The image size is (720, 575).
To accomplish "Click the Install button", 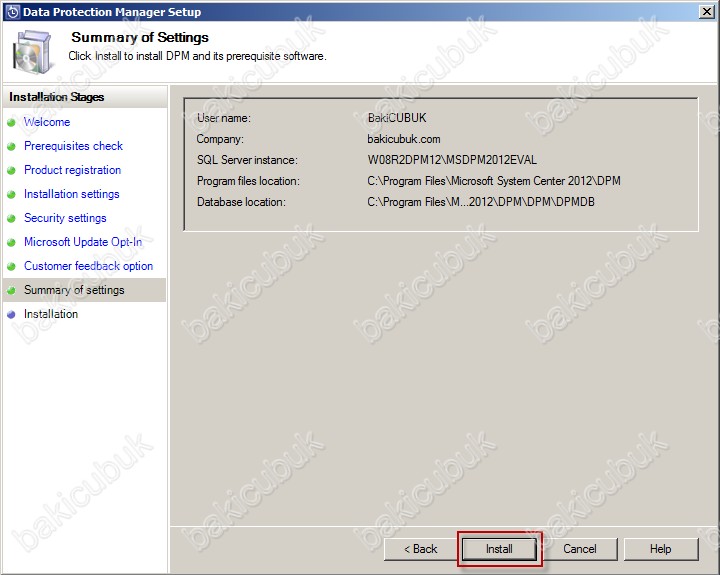I will tap(499, 549).
